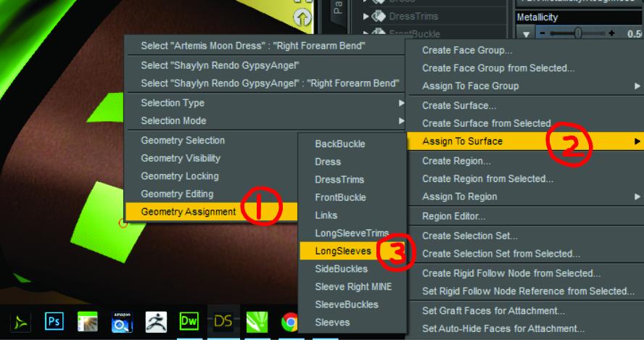Assign selection to LongSleeveTrims surface
644x340 pixels.
click(352, 233)
